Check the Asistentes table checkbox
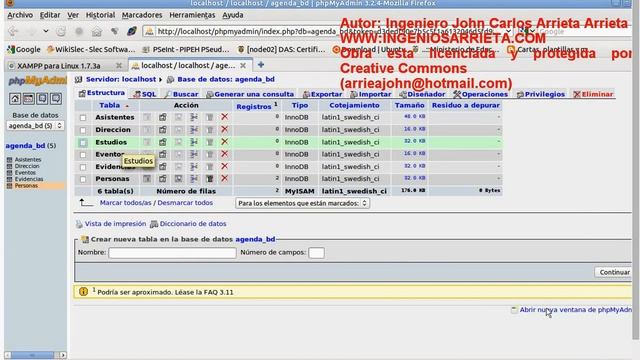This screenshot has height=360, width=640. pos(83,118)
